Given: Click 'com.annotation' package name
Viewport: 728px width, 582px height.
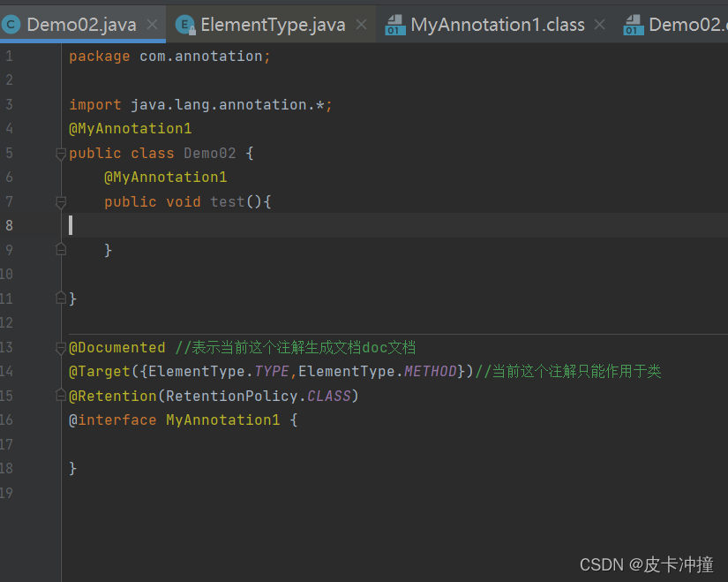Looking at the screenshot, I should 201,57.
